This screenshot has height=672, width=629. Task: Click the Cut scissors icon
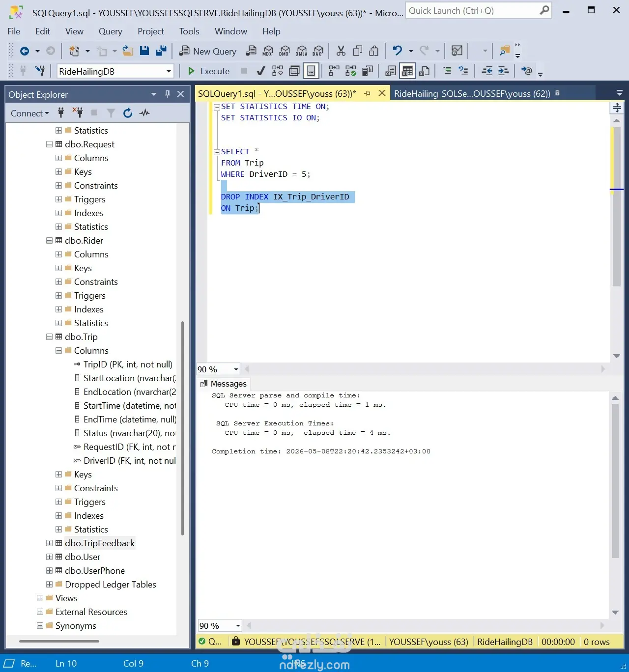[341, 51]
